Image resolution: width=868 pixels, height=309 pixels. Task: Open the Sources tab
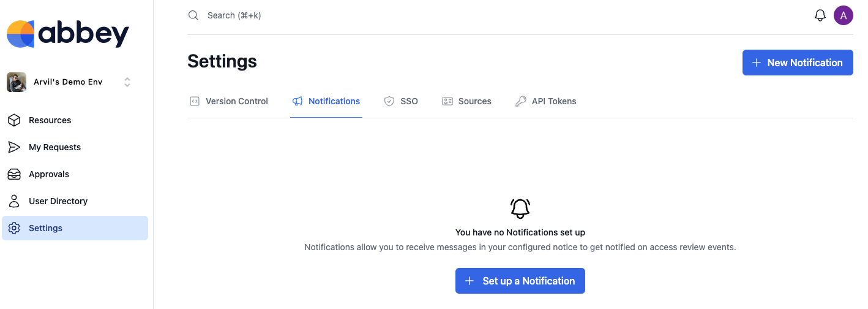pyautogui.click(x=466, y=101)
